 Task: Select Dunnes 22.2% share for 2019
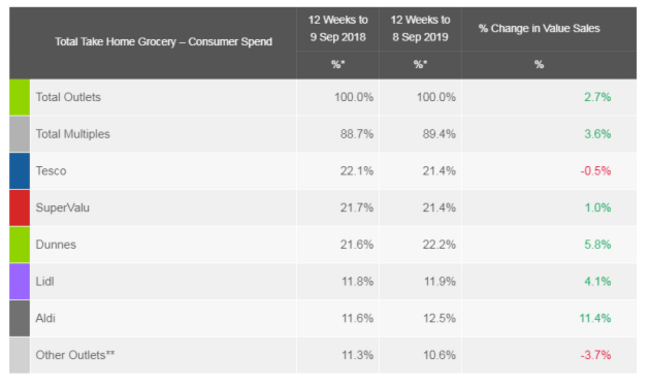pyautogui.click(x=439, y=245)
